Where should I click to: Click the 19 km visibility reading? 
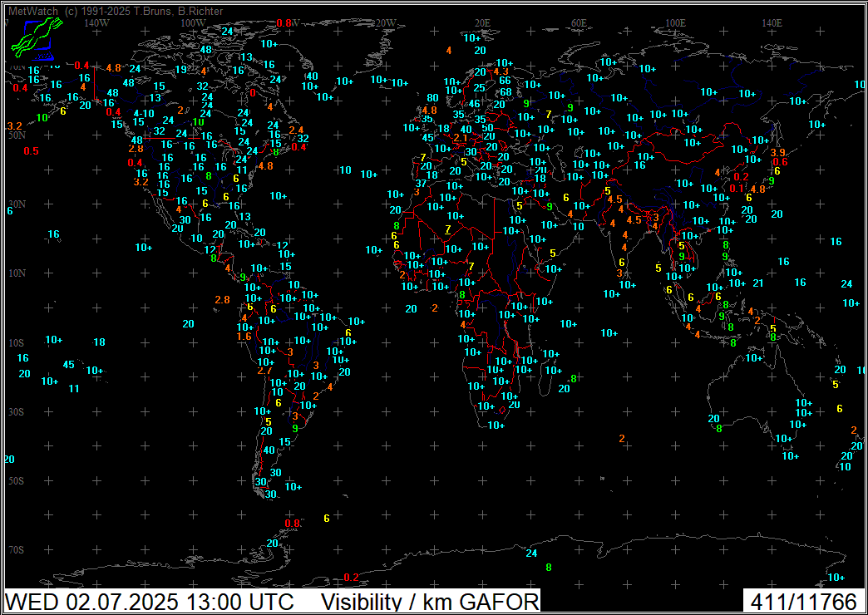point(181,70)
